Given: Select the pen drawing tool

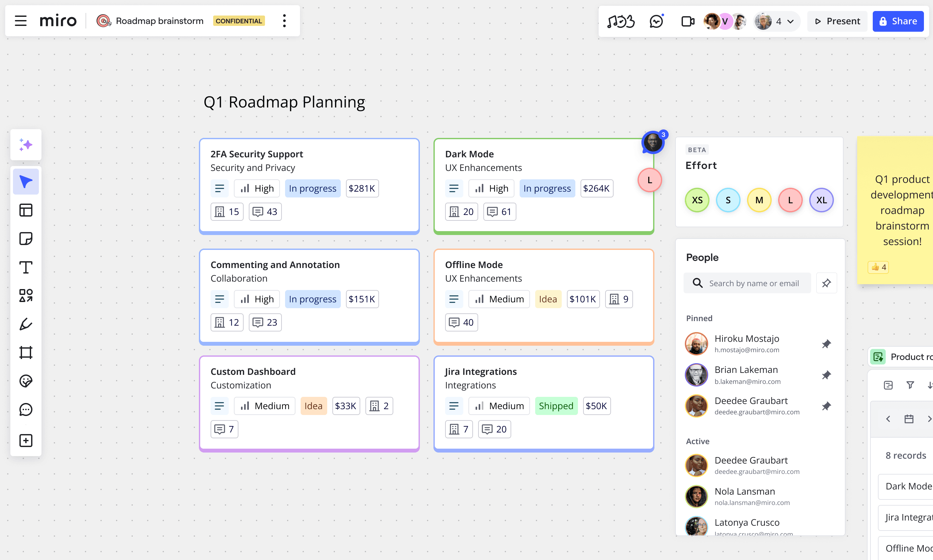Looking at the screenshot, I should click(26, 324).
